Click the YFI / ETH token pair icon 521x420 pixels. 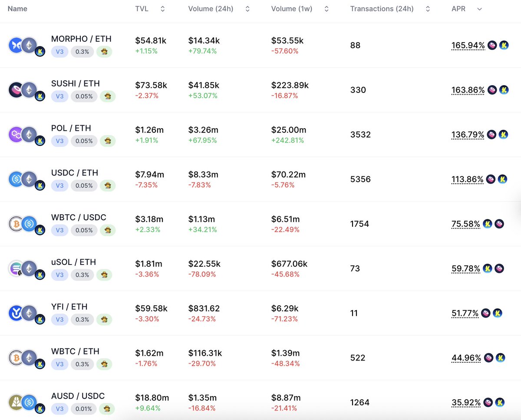click(x=27, y=314)
